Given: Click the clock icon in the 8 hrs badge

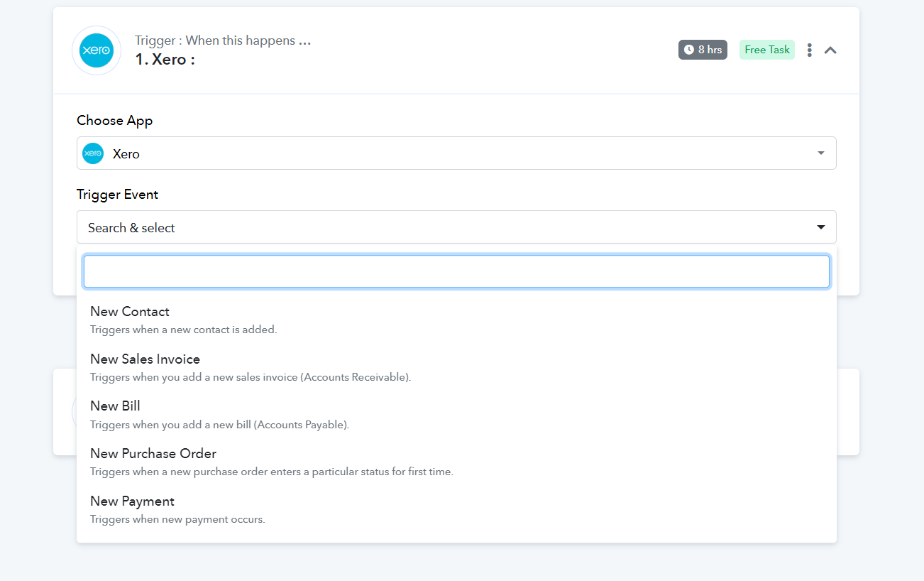Looking at the screenshot, I should pos(688,50).
